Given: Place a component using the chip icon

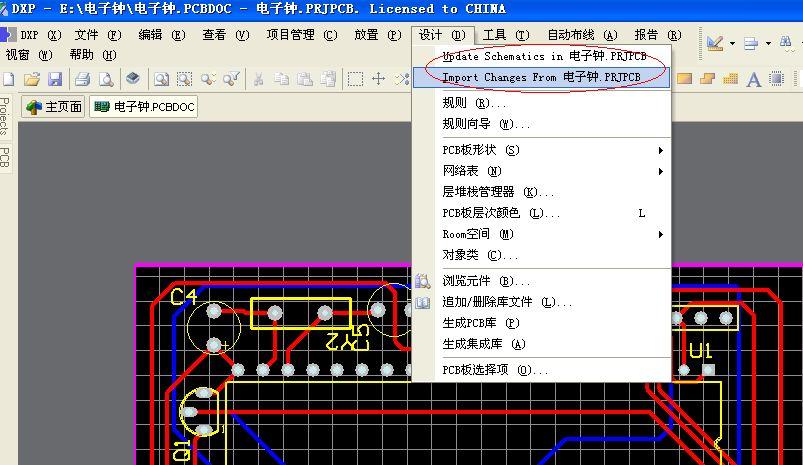Looking at the screenshot, I should 777,79.
